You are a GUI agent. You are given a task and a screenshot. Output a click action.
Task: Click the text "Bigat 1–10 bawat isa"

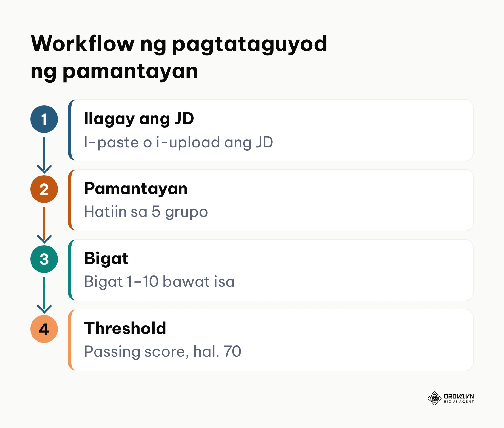coord(159,282)
